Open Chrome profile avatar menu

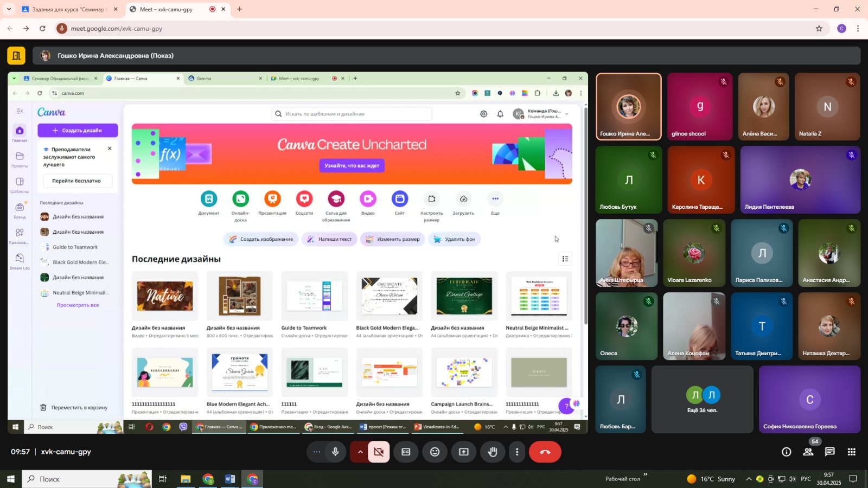[841, 28]
